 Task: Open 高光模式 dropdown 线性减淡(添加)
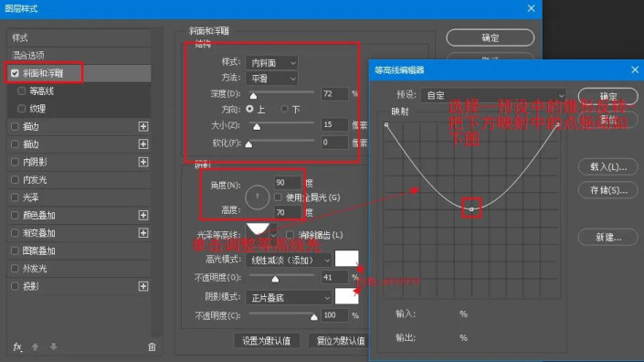coord(289,261)
